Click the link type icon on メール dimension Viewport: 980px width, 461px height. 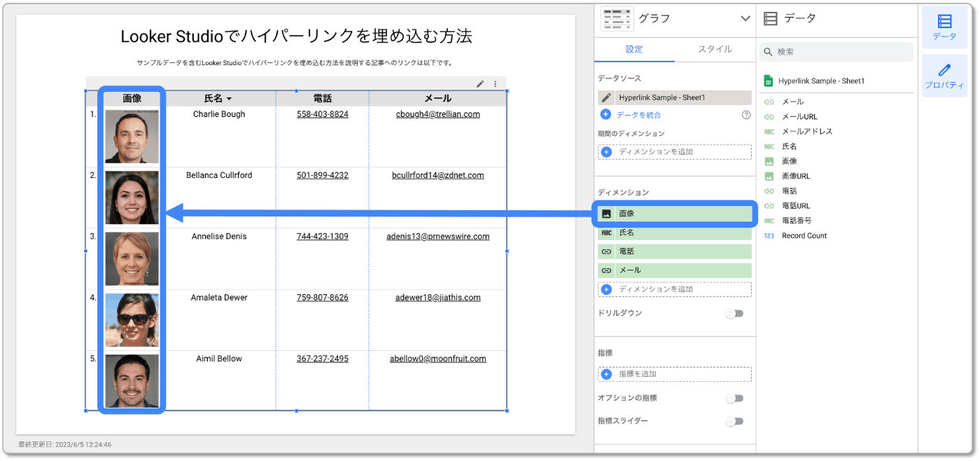click(606, 270)
